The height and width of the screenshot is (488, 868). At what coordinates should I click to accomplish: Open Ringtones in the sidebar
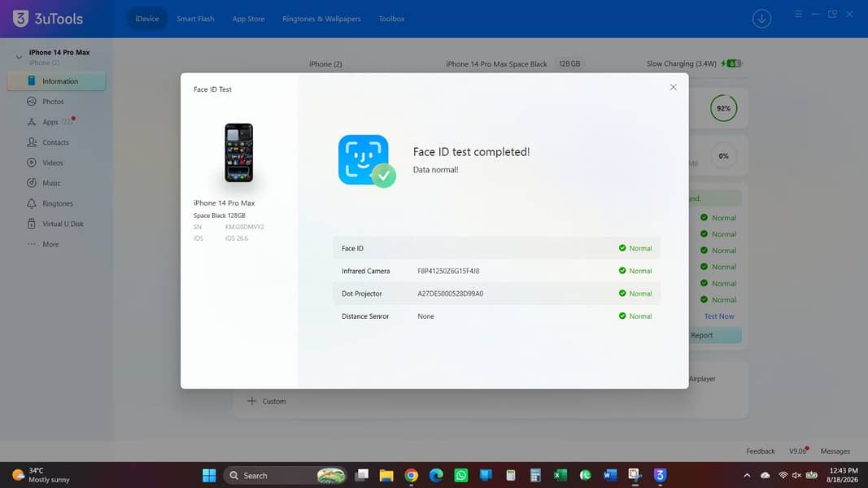[58, 203]
